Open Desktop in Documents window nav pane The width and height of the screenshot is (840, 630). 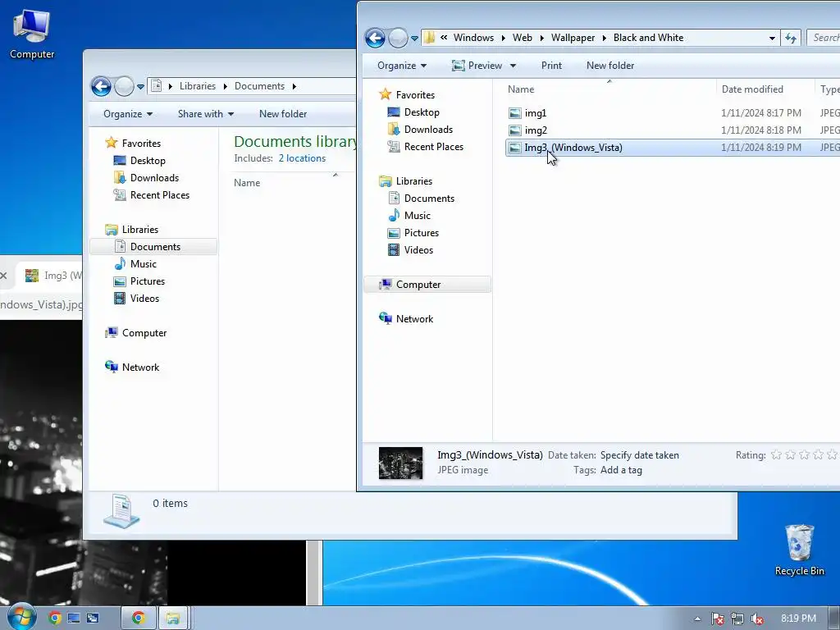pos(148,160)
